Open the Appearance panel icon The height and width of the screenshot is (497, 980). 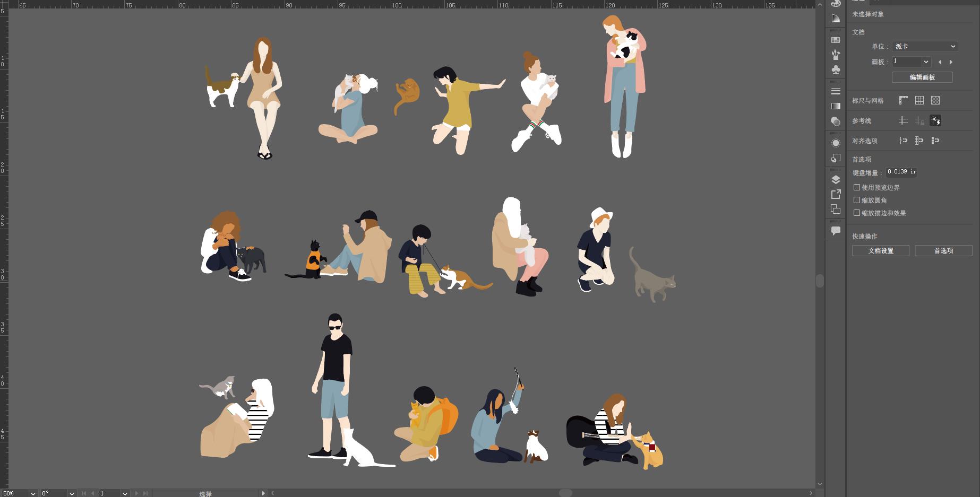point(836,143)
